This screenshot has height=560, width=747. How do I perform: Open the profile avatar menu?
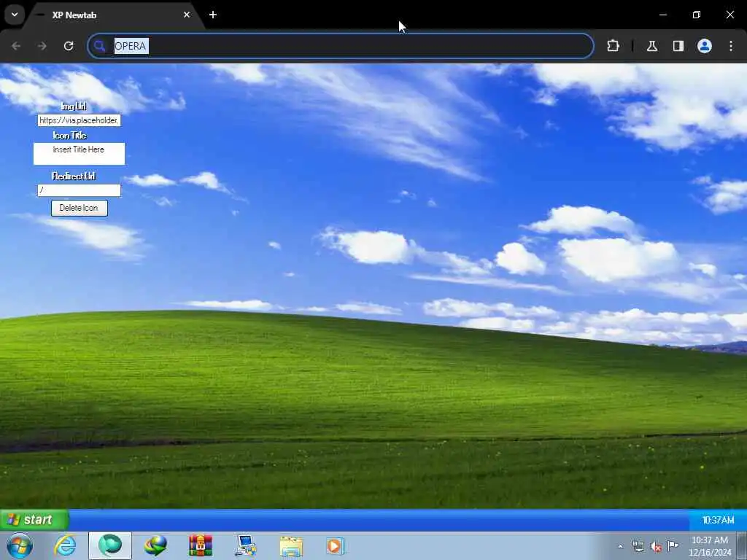coord(704,46)
